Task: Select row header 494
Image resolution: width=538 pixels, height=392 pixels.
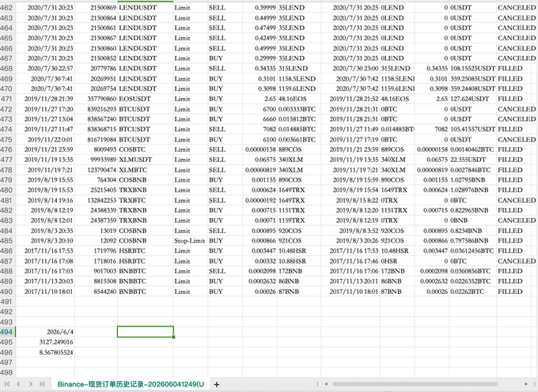Action: click(x=7, y=332)
